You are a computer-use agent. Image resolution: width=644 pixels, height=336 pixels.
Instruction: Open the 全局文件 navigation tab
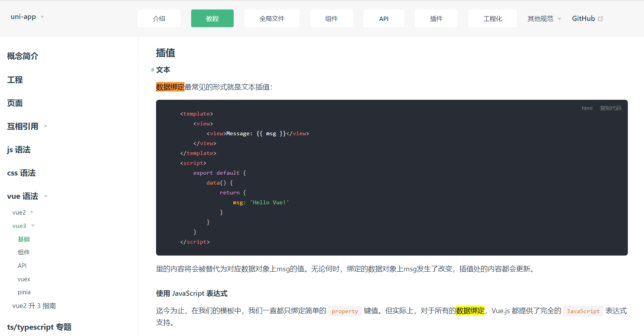[272, 19]
